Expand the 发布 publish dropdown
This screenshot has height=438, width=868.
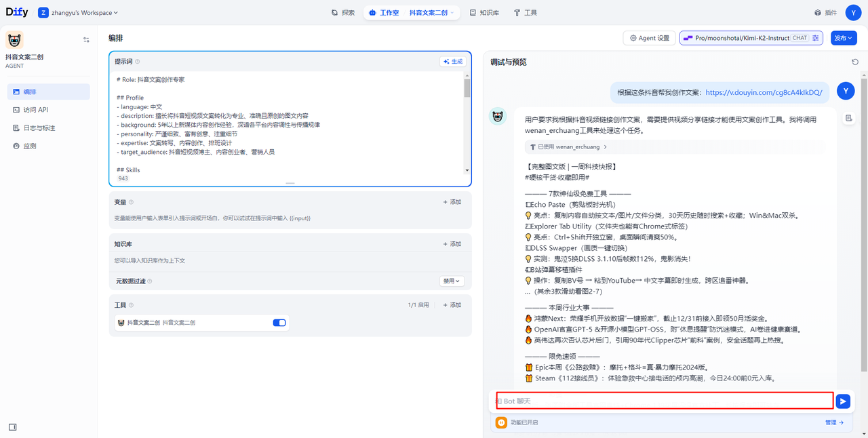click(x=844, y=38)
